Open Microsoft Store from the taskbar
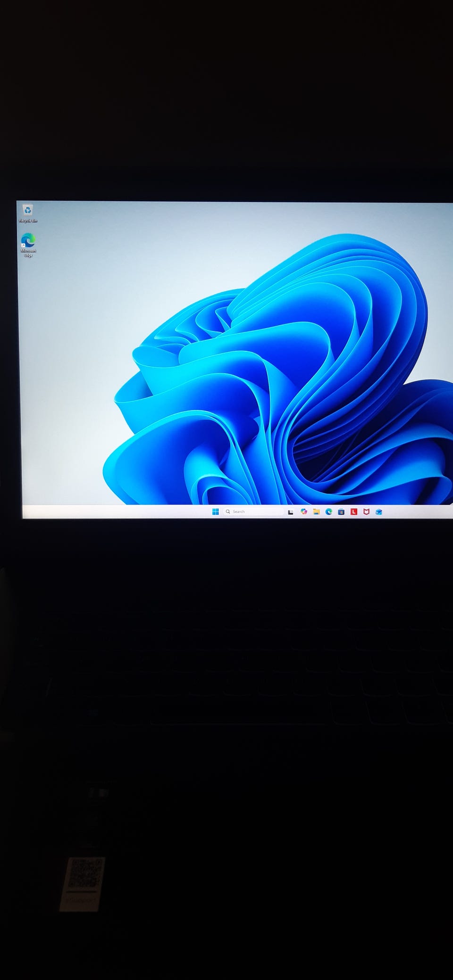453x980 pixels. click(341, 511)
